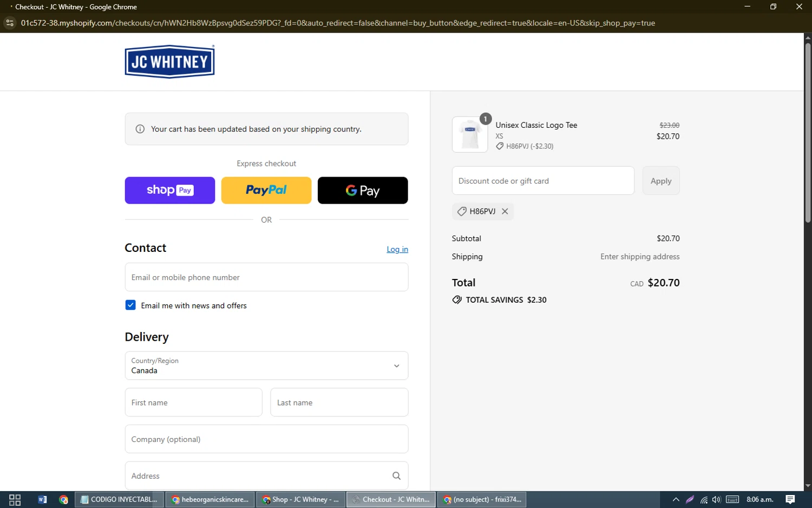Image resolution: width=812 pixels, height=508 pixels.
Task: Pay with Shop Pay
Action: pyautogui.click(x=169, y=190)
